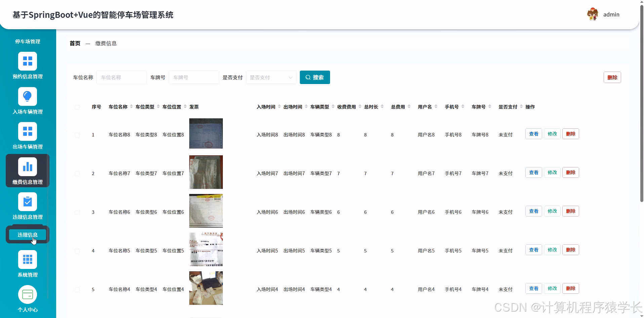Go to 首页 in the breadcrumb
This screenshot has height=318, width=644.
[x=75, y=43]
